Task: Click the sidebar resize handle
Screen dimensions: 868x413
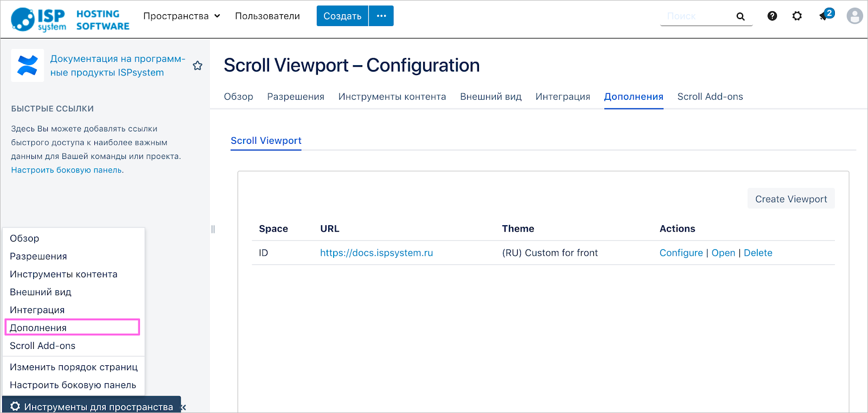Action: tap(213, 229)
